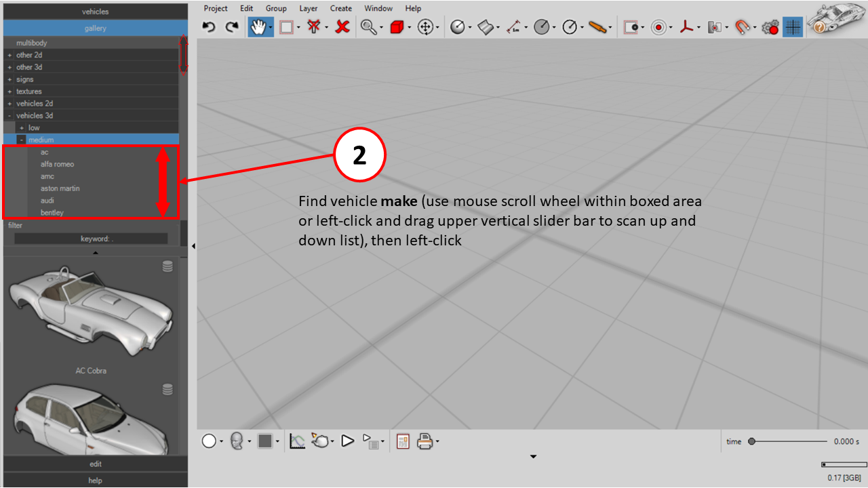Open dropdown arrow next to hand tool
This screenshot has width=868, height=488.
click(x=271, y=28)
